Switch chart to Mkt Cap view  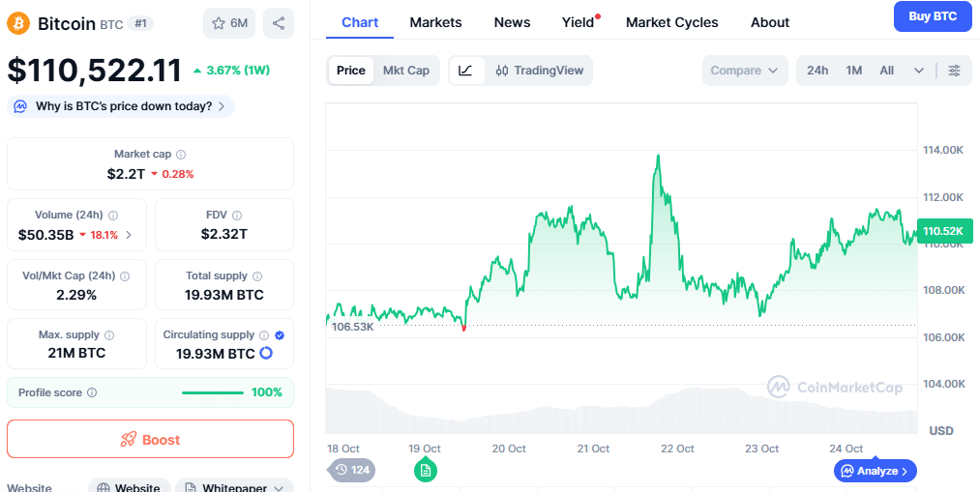406,71
